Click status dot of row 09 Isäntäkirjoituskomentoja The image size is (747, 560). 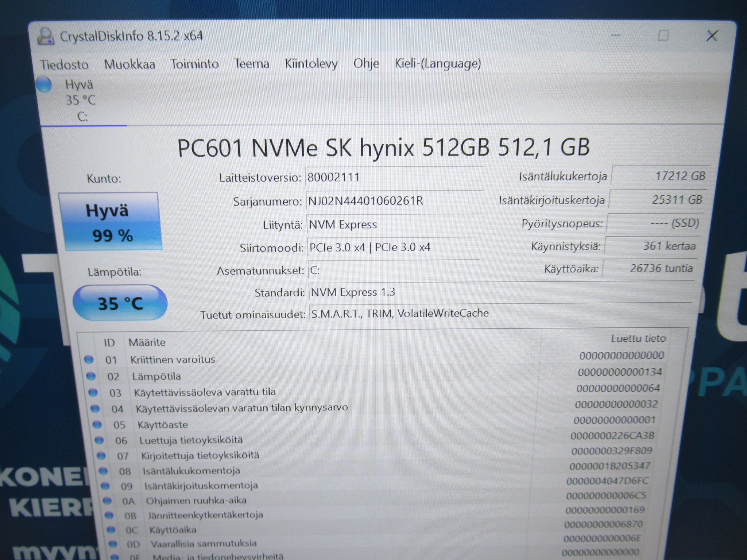pos(105,486)
